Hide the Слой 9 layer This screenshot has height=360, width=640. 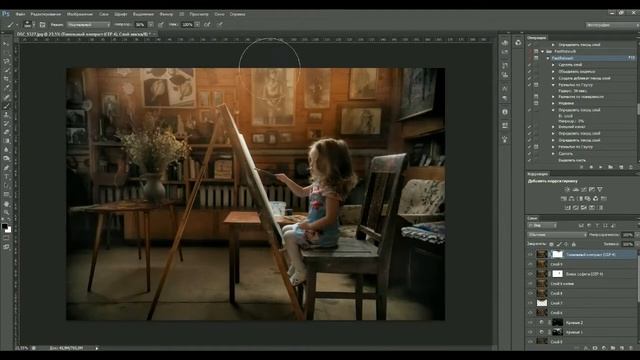pos(530,264)
